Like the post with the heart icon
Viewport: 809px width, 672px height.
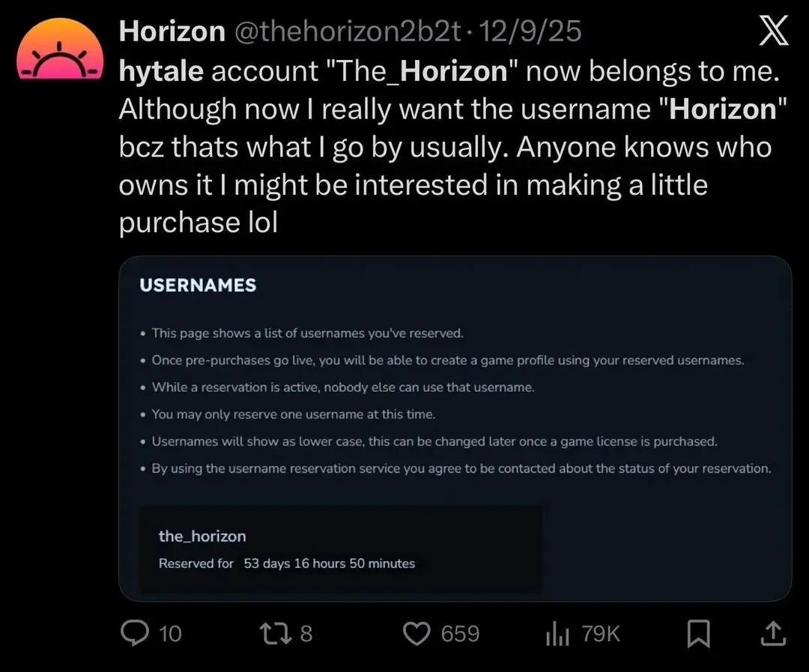point(416,634)
